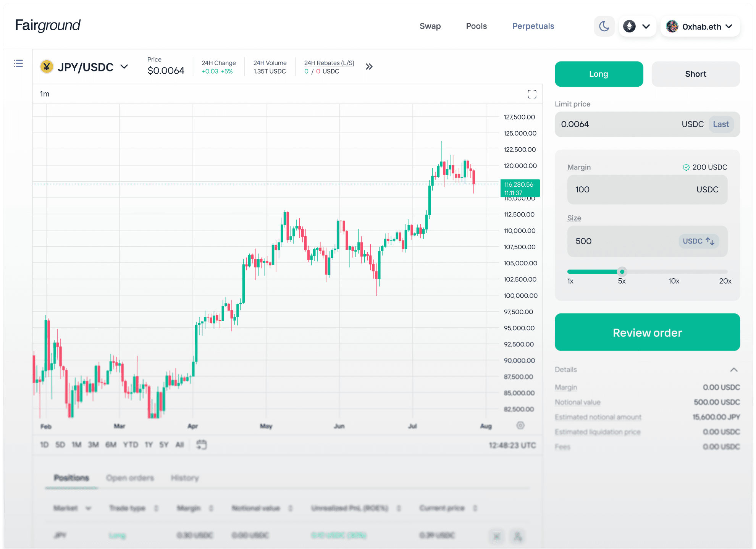Image resolution: width=756 pixels, height=549 pixels.
Task: Click Last price button
Action: (720, 124)
